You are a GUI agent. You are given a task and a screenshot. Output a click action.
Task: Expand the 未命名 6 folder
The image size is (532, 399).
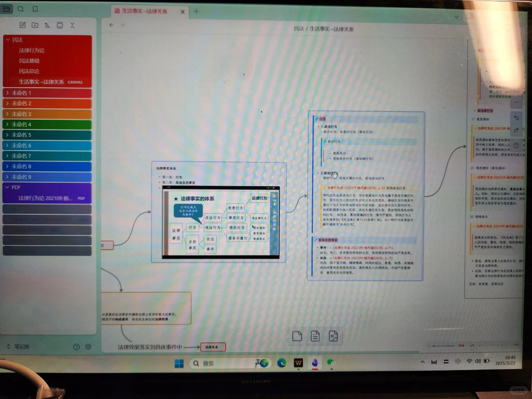point(47,146)
